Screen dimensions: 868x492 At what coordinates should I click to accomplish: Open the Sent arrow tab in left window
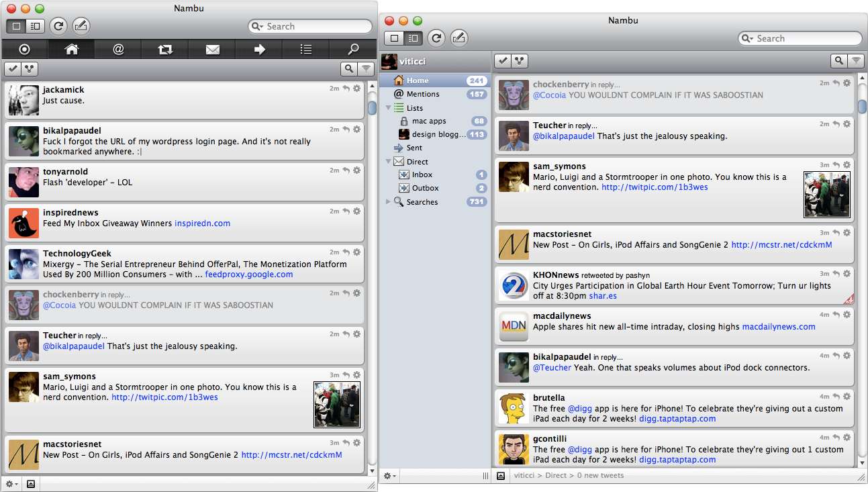259,49
